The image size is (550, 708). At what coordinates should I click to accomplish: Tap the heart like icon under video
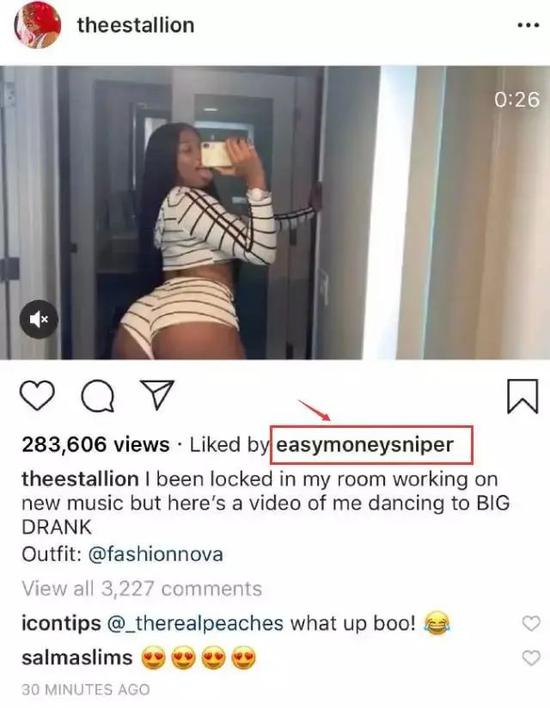pos(37,396)
